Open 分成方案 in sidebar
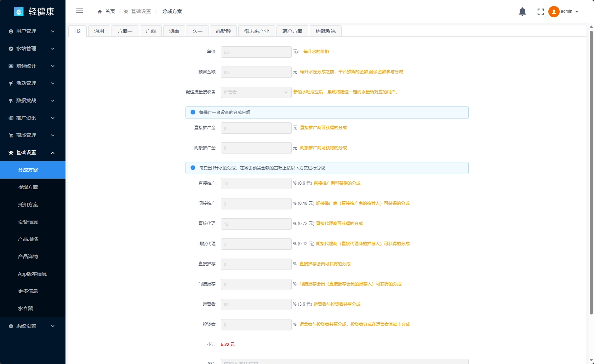The width and height of the screenshot is (594, 364). click(33, 170)
